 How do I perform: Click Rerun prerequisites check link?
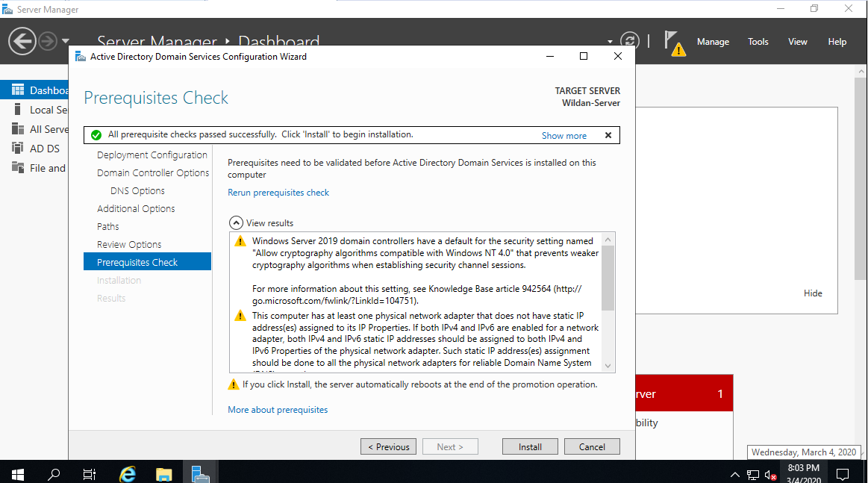coord(278,193)
